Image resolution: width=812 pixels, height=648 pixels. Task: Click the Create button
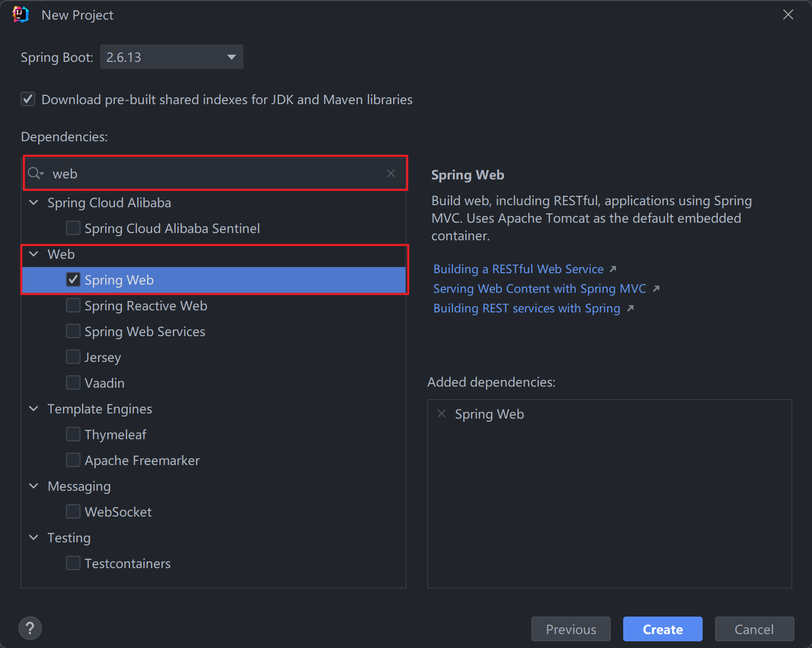pyautogui.click(x=663, y=629)
